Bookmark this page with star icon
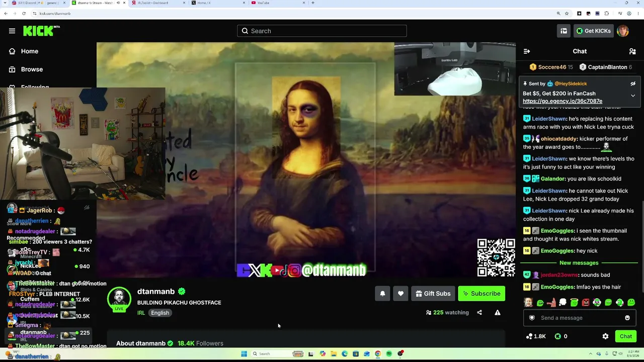The height and width of the screenshot is (362, 644). [567, 14]
